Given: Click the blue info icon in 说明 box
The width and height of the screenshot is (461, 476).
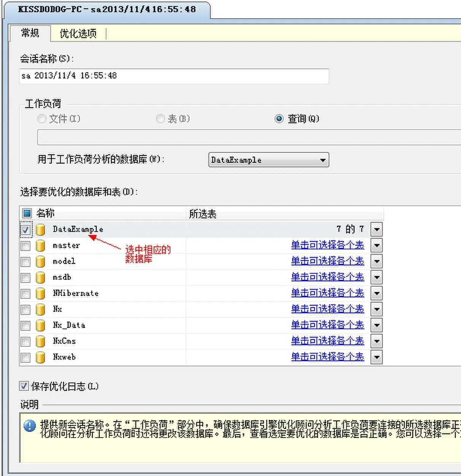Looking at the screenshot, I should tap(30, 425).
